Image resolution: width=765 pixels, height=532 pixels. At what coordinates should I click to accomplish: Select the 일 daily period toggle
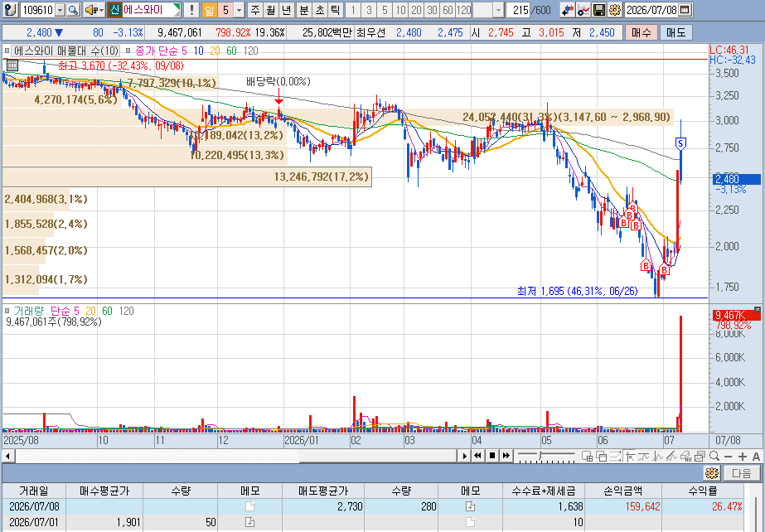click(x=210, y=9)
